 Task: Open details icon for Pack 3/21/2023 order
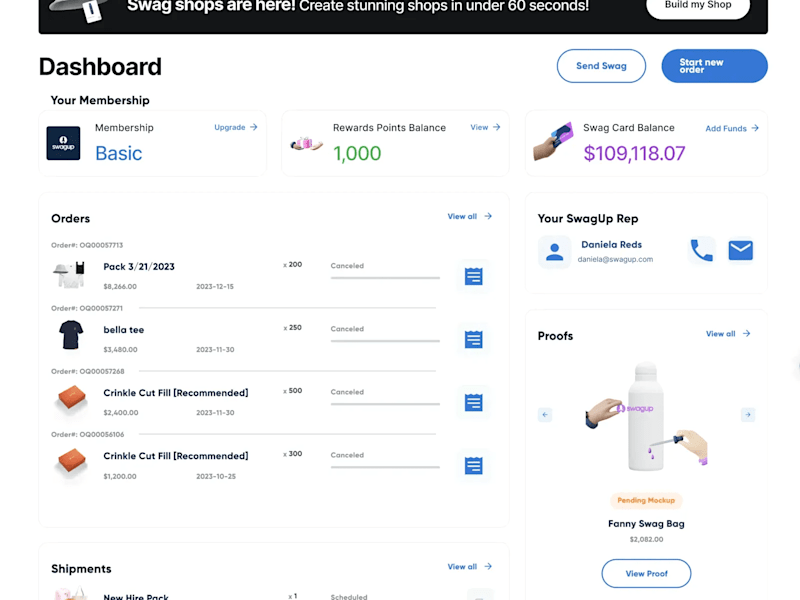[473, 277]
